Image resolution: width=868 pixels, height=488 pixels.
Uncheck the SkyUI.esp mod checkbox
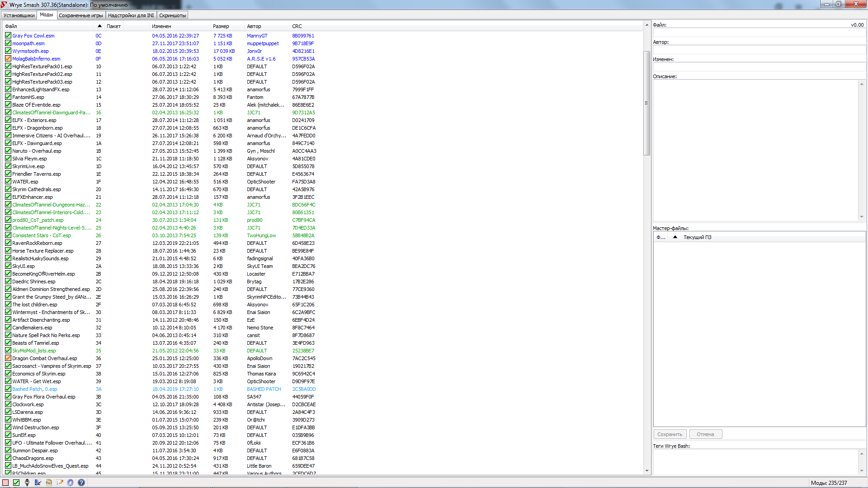8,266
